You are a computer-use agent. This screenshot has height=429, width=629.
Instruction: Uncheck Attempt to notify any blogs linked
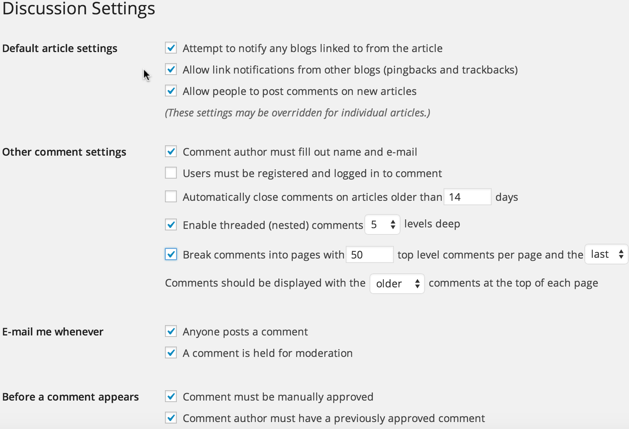click(x=171, y=48)
